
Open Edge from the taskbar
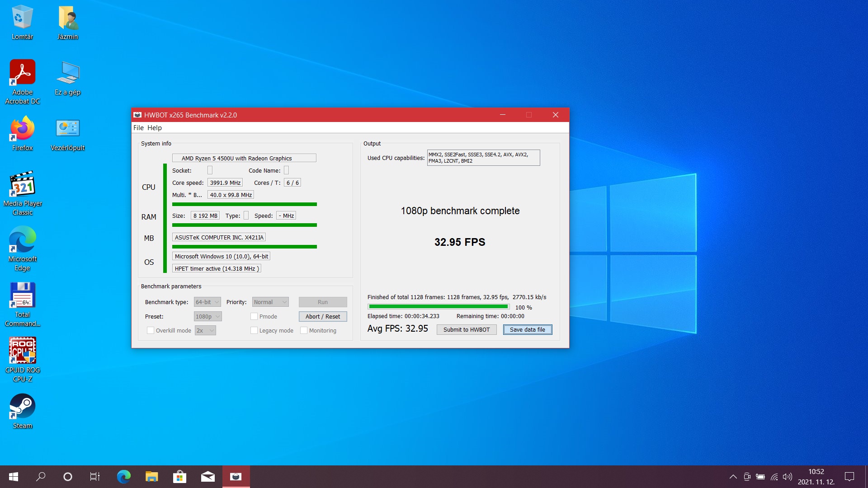(123, 477)
